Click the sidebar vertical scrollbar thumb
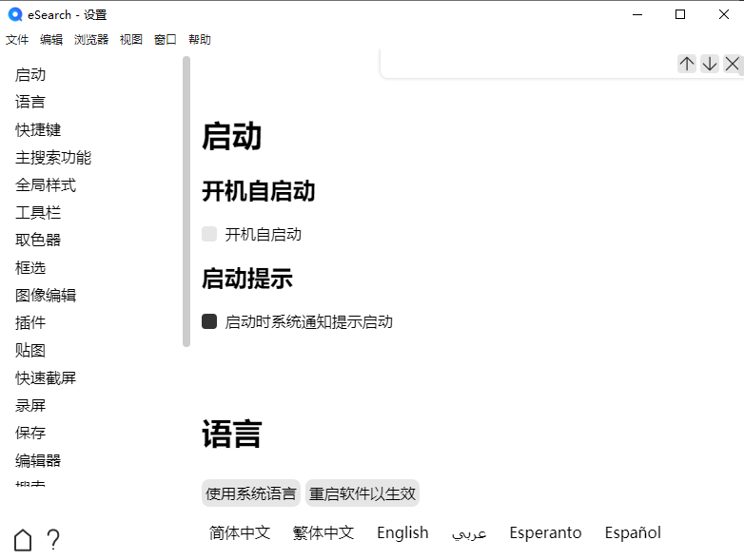The image size is (744, 560). pos(186,202)
